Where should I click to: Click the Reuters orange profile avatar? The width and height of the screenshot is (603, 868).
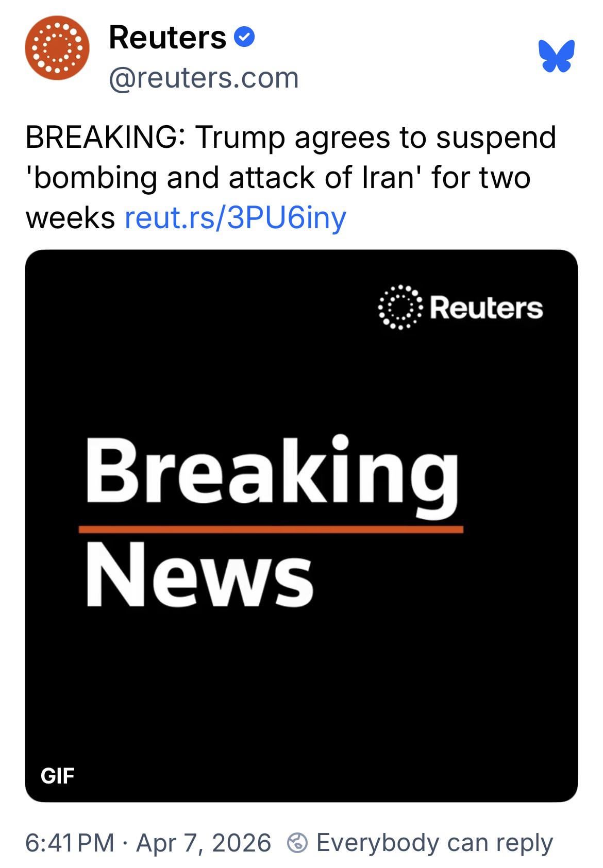57,48
